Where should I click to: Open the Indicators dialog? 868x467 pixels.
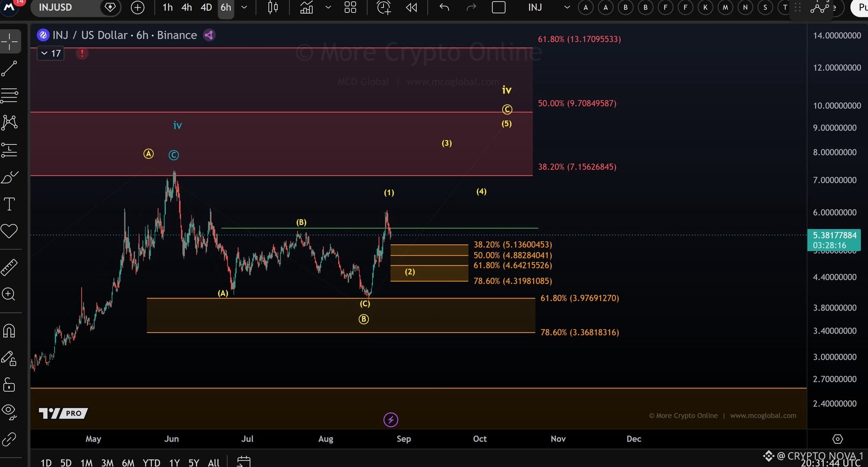306,7
